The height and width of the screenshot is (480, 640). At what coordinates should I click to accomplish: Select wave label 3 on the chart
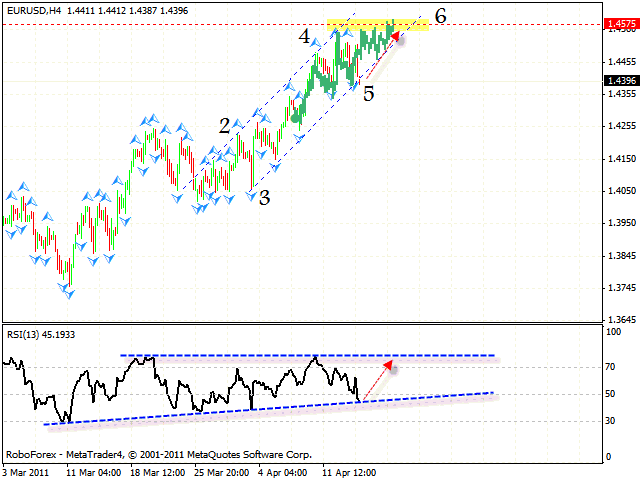264,198
